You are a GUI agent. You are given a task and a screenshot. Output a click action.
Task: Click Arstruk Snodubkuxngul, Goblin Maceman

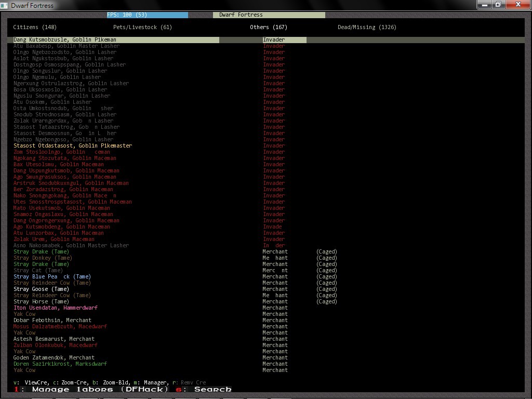coord(71,183)
